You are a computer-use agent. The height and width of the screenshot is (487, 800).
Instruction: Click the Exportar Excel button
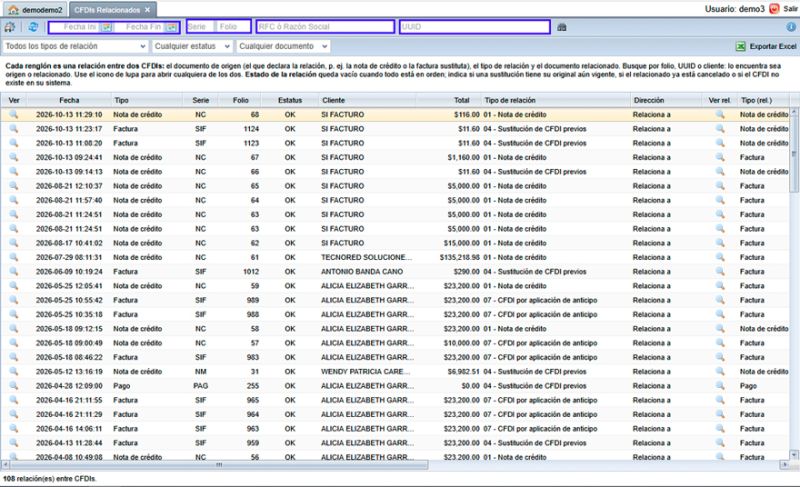[766, 46]
